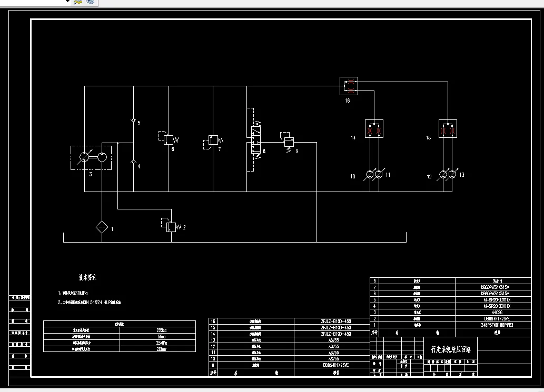Click A6V55 in parts row 10

pos(333,359)
